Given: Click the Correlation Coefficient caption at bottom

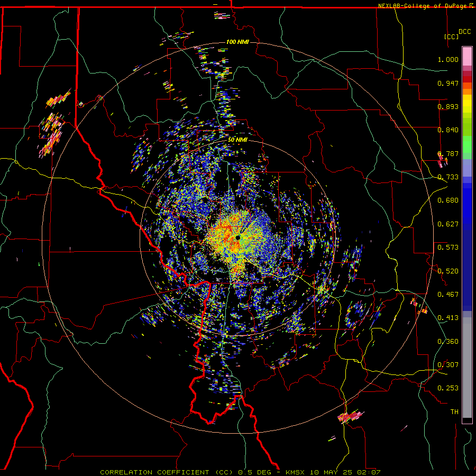Looking at the screenshot, I should pyautogui.click(x=240, y=472).
